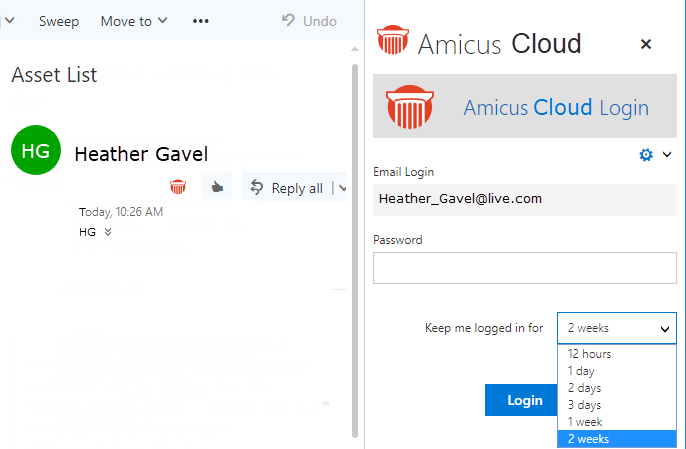Click the Email Login field
The width and height of the screenshot is (686, 449).
coord(525,200)
